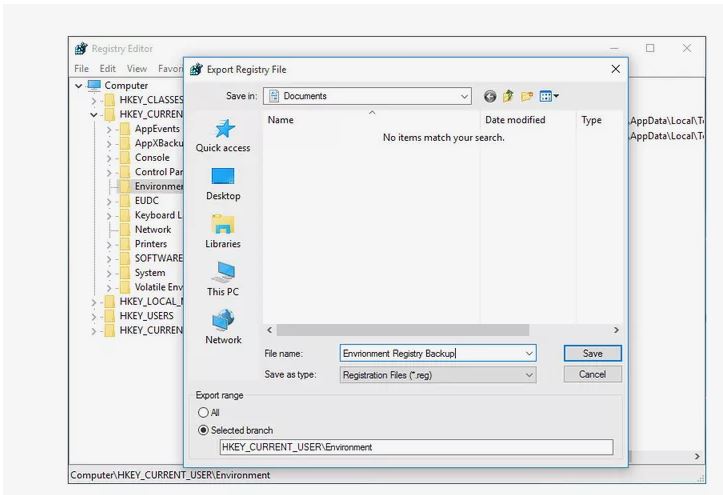Click the registry path in status bar

pos(170,475)
